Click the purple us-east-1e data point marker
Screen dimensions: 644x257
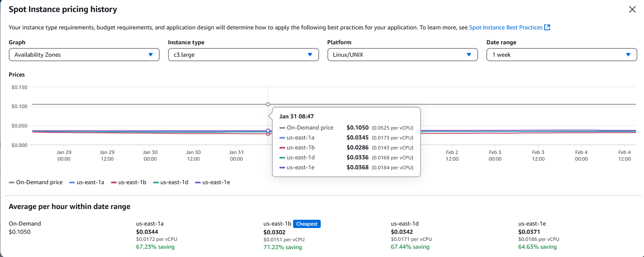pyautogui.click(x=268, y=130)
